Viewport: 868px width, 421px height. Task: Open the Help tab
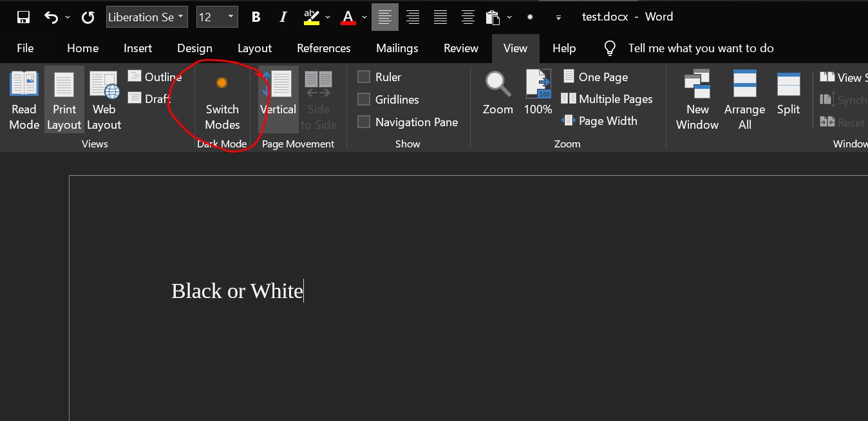point(564,48)
